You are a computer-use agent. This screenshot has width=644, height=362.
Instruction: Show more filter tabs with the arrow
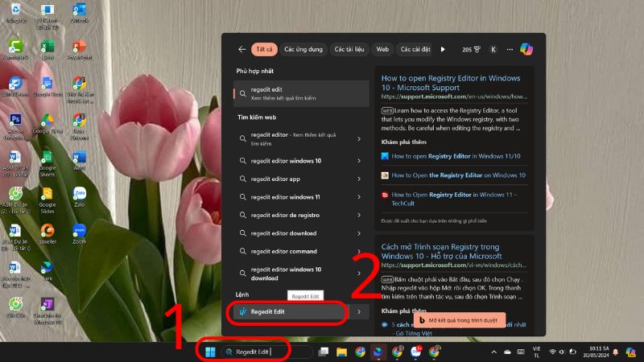pos(443,49)
